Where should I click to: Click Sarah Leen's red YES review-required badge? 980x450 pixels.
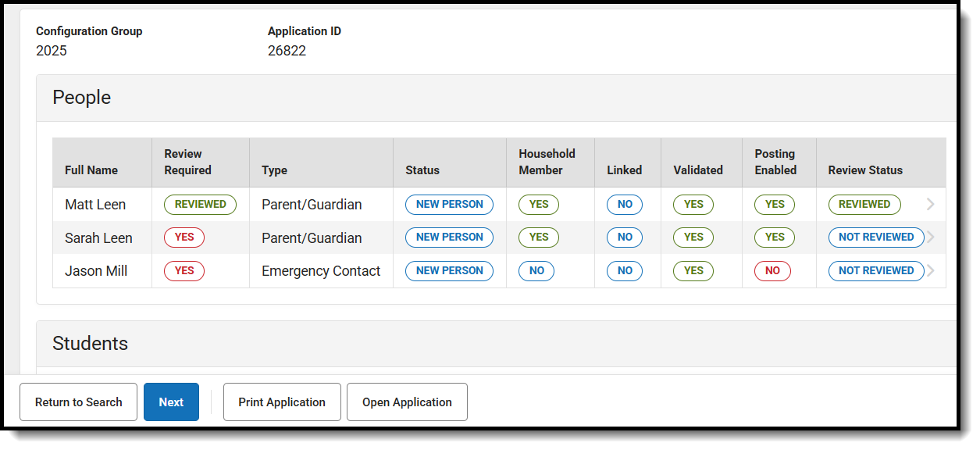click(x=184, y=237)
